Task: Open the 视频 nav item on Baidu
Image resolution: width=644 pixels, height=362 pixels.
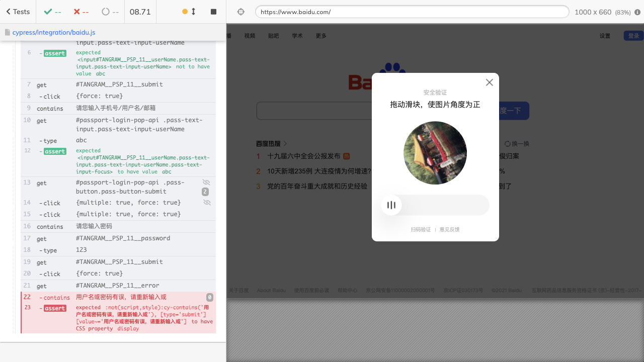Action: coord(250,36)
